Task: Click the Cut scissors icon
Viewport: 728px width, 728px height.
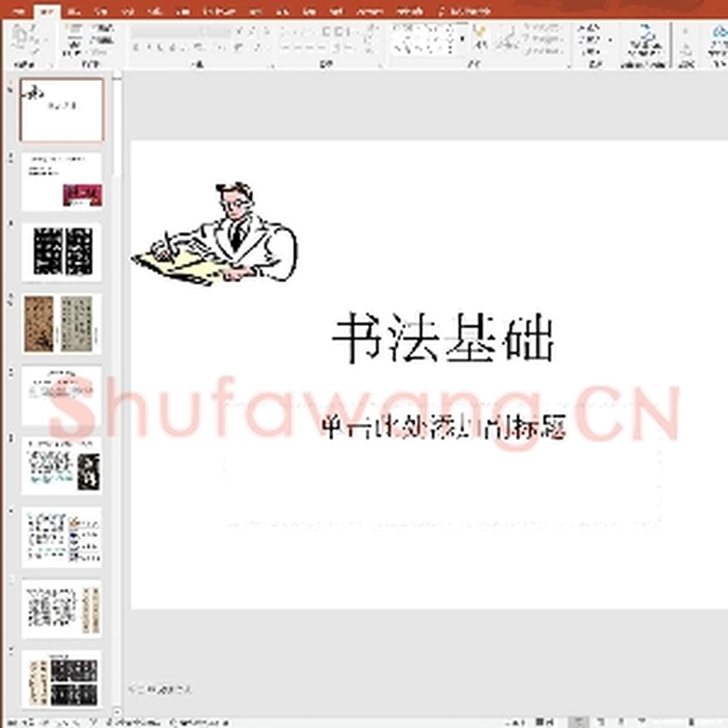Action: (33, 27)
